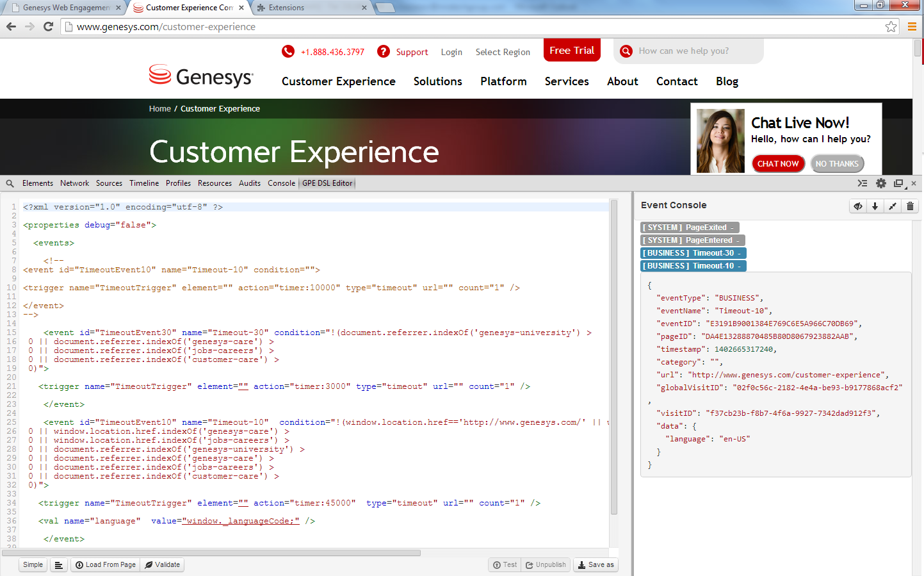Click the Validate button
The image size is (924, 576).
click(163, 565)
